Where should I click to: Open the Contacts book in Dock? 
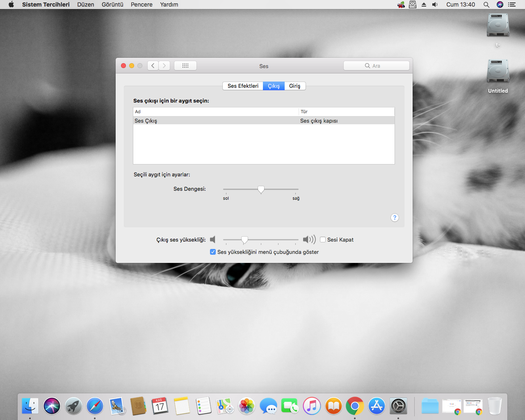138,406
